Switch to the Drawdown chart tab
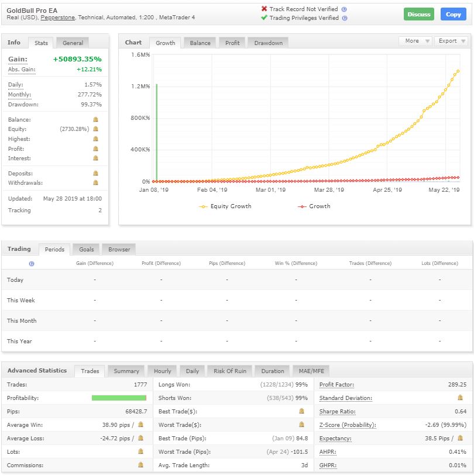The height and width of the screenshot is (476, 474). (268, 43)
